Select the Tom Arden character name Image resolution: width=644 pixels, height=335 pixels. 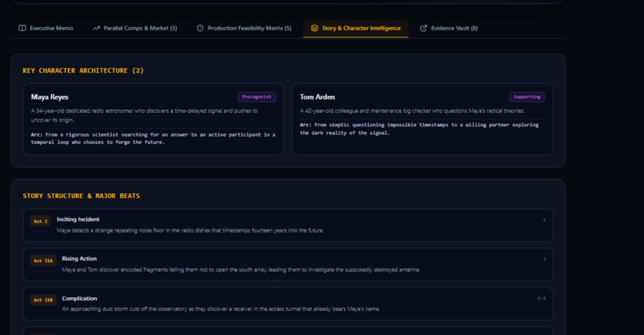(x=317, y=97)
